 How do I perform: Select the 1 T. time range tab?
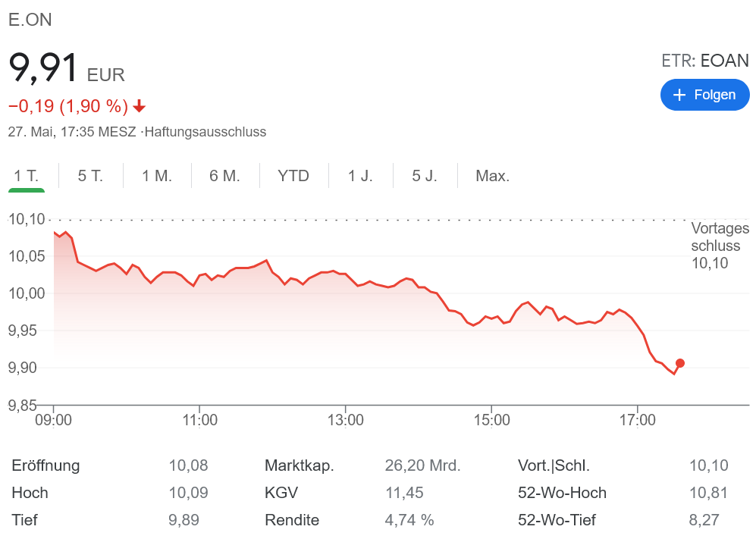click(27, 176)
